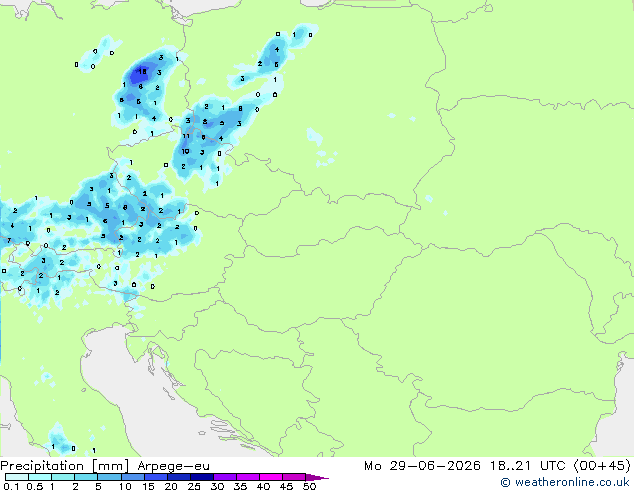Click the '7' precipitation value at left map edge
The width and height of the screenshot is (634, 490).
[9, 241]
